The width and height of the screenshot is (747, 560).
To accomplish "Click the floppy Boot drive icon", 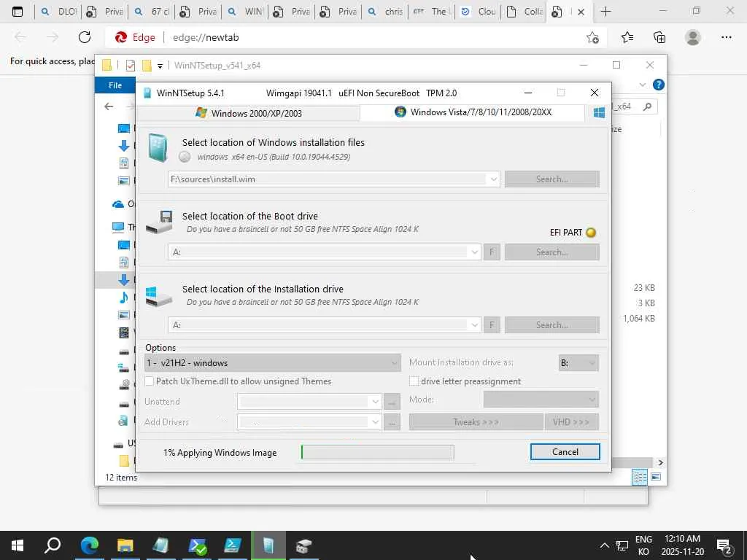I will tap(159, 222).
